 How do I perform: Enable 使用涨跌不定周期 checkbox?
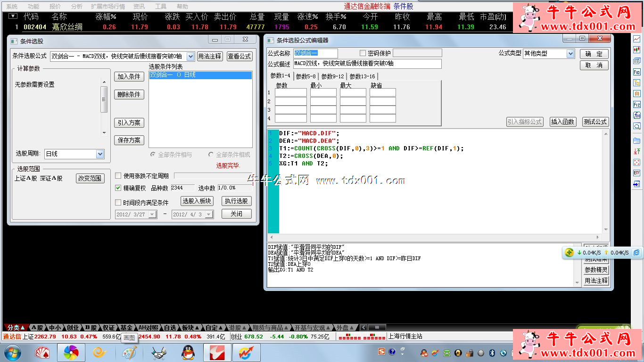tap(118, 176)
